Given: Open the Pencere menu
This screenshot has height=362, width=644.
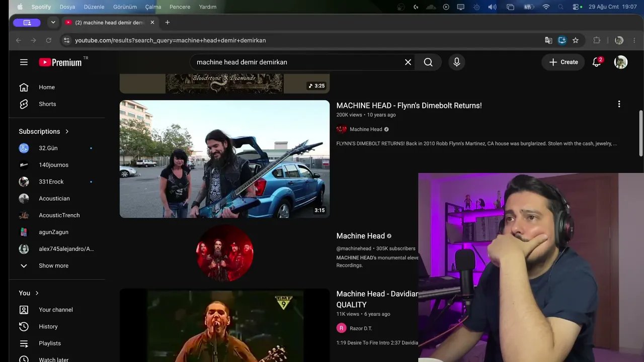Looking at the screenshot, I should [180, 7].
